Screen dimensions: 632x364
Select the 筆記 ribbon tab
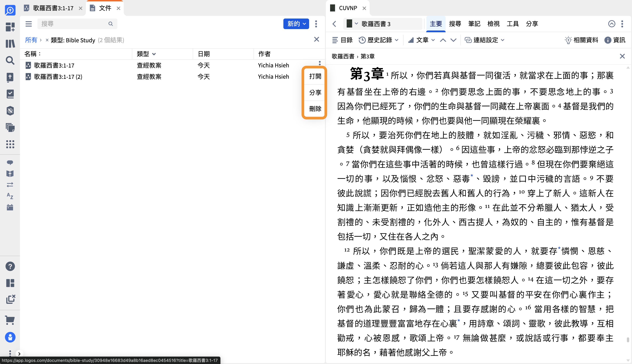474,24
